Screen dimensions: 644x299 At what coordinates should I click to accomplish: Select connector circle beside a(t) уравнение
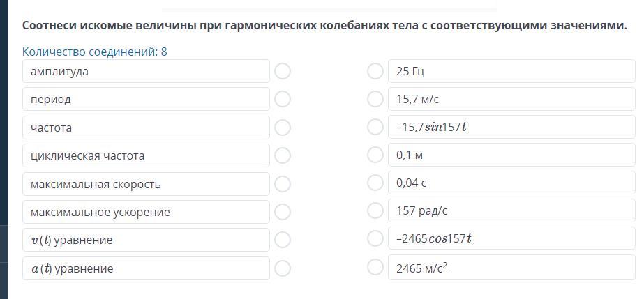click(283, 268)
